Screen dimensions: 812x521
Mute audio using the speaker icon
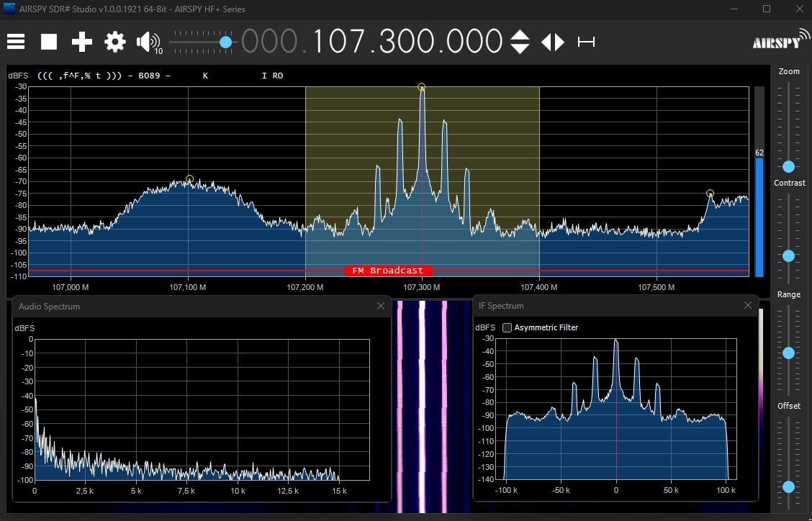pos(148,42)
